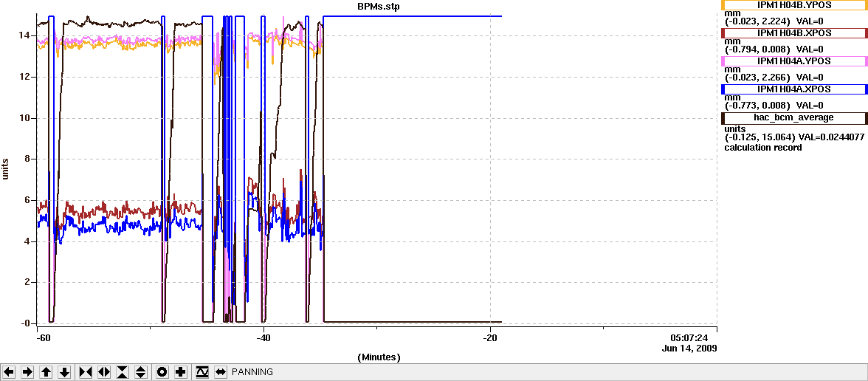Click the 10 tick label on y-axis
Image resolution: width=868 pixels, height=381 pixels.
[x=24, y=118]
